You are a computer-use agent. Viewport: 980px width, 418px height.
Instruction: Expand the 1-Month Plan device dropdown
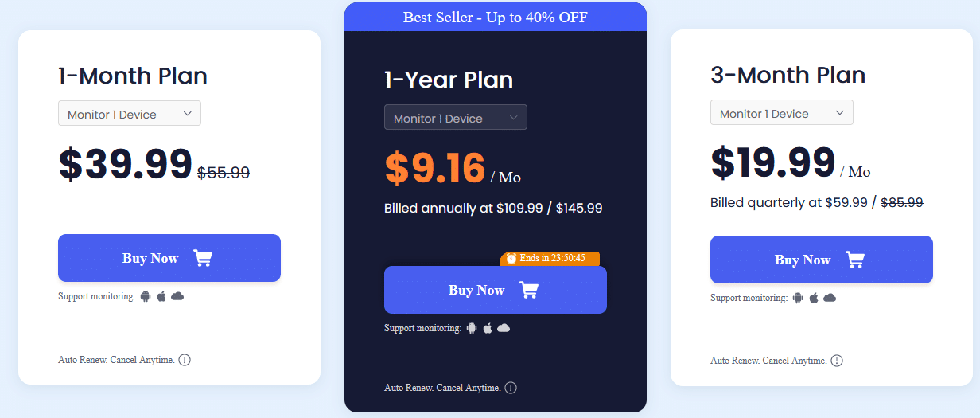pos(130,114)
